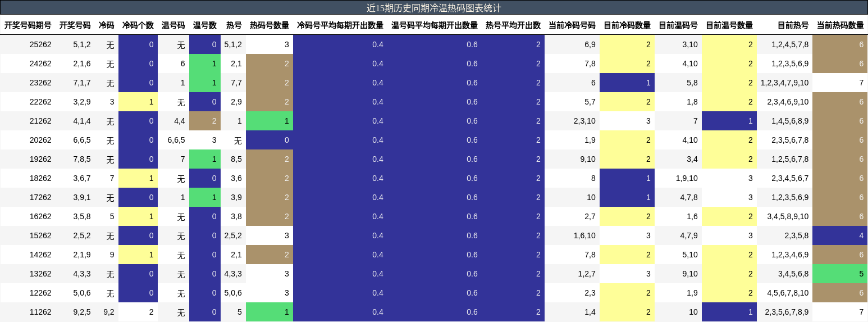Select current hot numbers 2,3,5,6,7,8,9
Viewport: 868px width, 322px height.
(x=787, y=312)
